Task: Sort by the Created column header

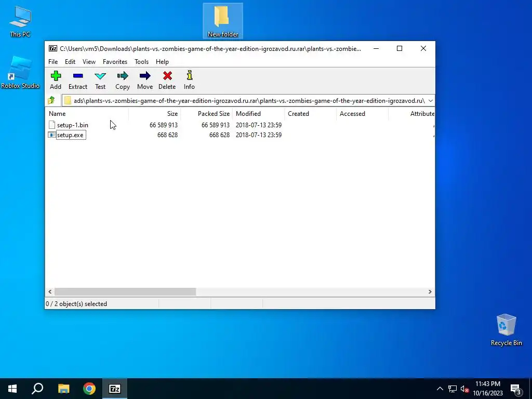Action: pos(311,114)
